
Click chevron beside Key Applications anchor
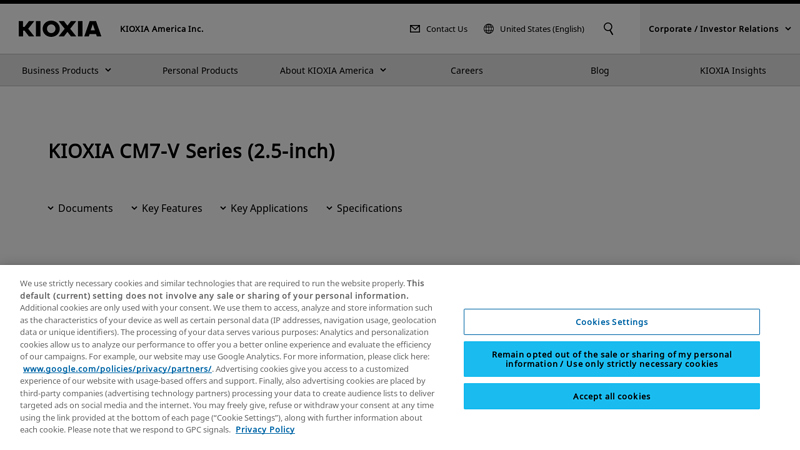(x=224, y=208)
